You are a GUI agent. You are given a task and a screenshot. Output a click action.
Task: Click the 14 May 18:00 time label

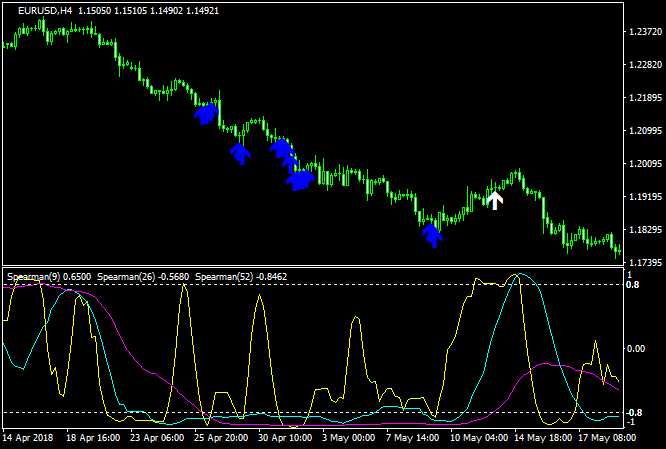coord(542,438)
